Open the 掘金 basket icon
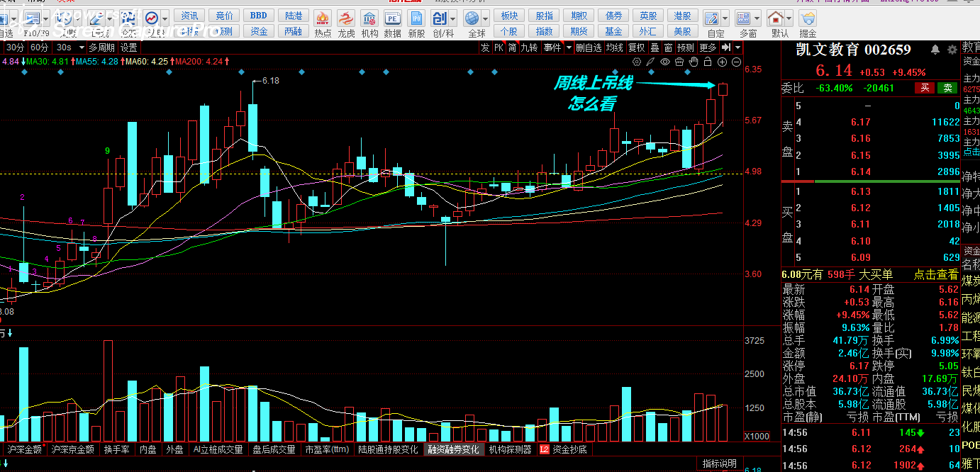 coord(808,18)
